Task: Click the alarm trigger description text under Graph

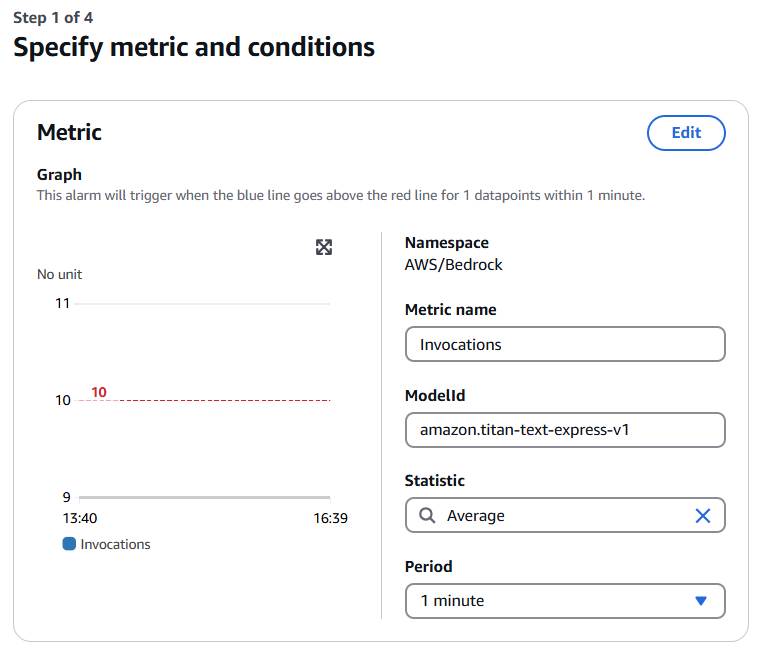Action: 341,195
